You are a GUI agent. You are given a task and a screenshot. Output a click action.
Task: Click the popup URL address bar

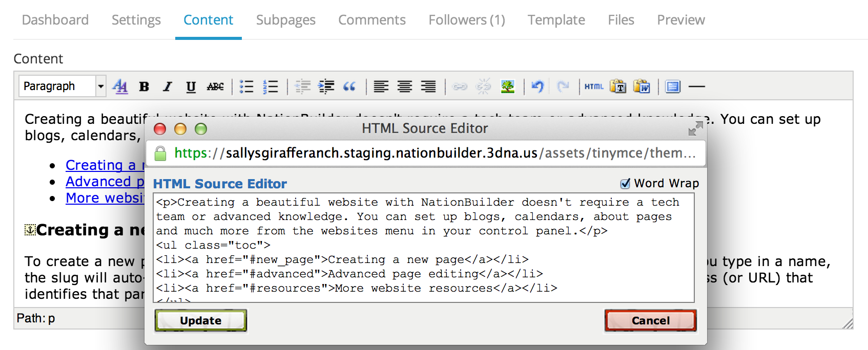tap(426, 153)
